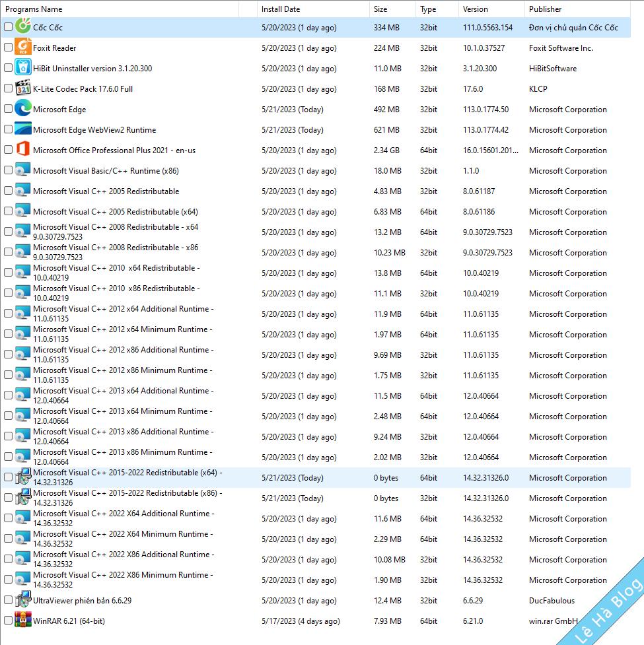Click the HiBit Uninstaller trash icon
The height and width of the screenshot is (645, 644).
click(23, 67)
